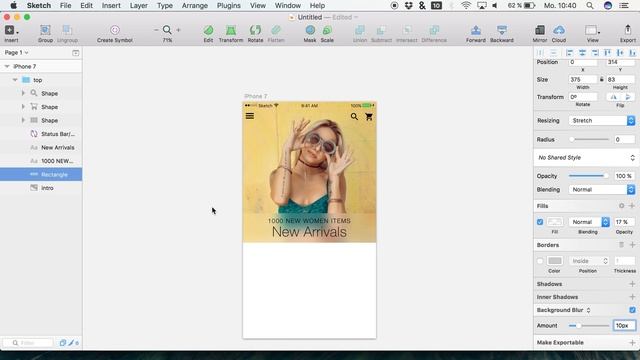
Task: Click the blur Amount slider
Action: (589, 326)
